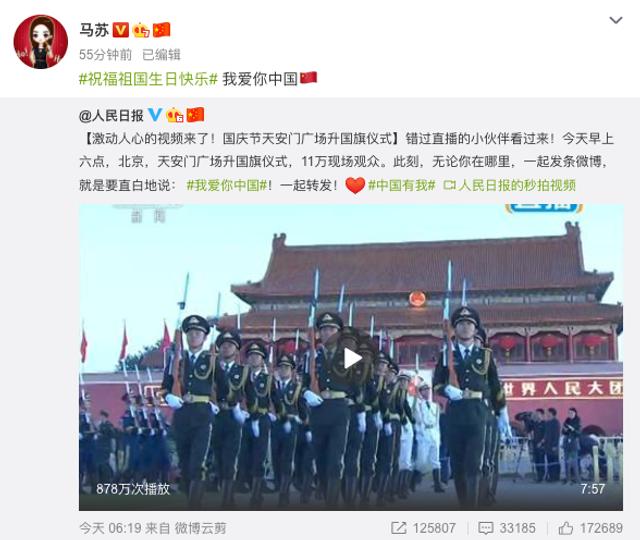Click the orange V verification badge beside 马苏
640x540 pixels.
click(x=120, y=30)
